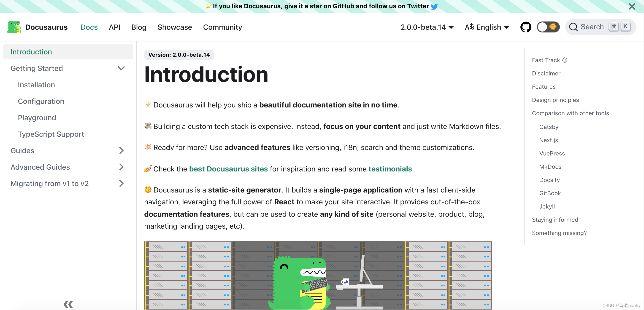
Task: Open Configuration sidebar page
Action: coord(41,101)
